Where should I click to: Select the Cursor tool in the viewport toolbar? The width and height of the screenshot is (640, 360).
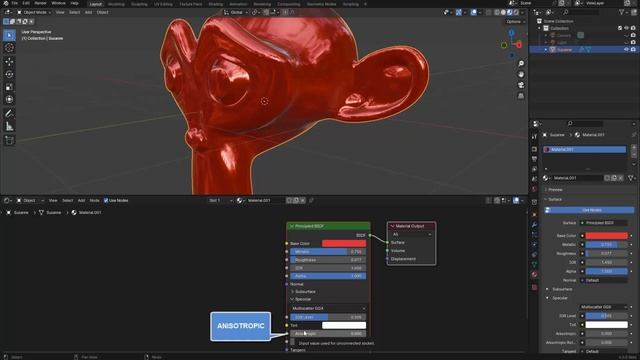(9, 48)
